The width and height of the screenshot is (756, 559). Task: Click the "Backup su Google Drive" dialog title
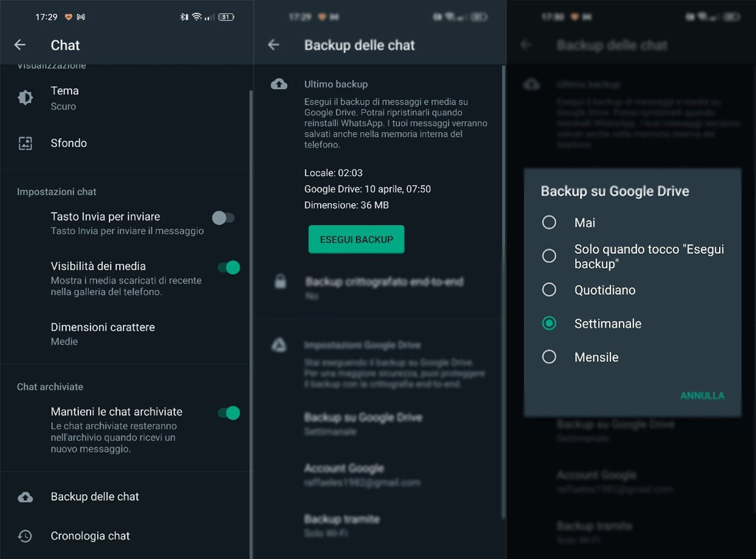click(615, 191)
